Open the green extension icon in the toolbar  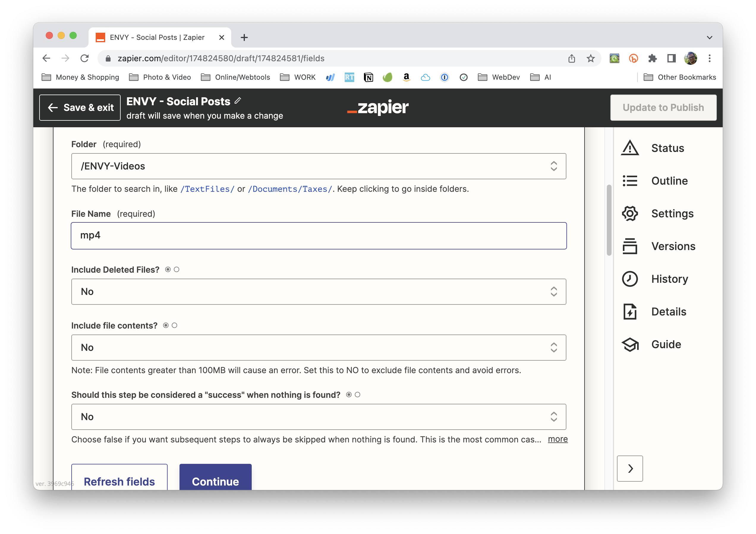pyautogui.click(x=615, y=58)
